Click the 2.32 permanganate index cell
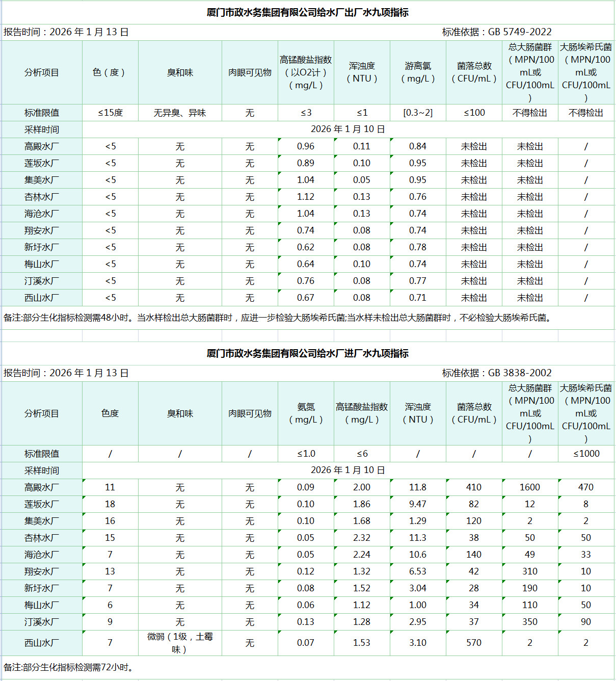Image resolution: width=616 pixels, height=681 pixels. pyautogui.click(x=362, y=538)
